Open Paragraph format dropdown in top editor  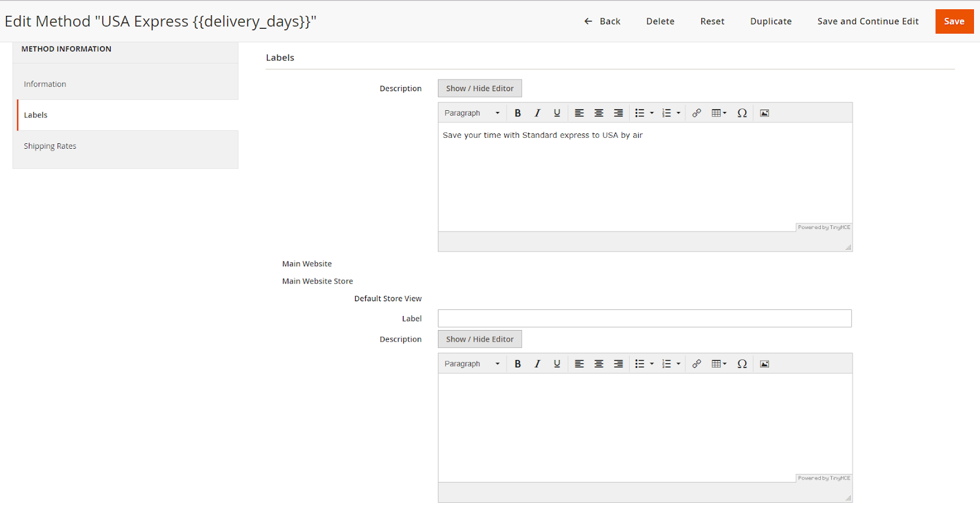(472, 113)
